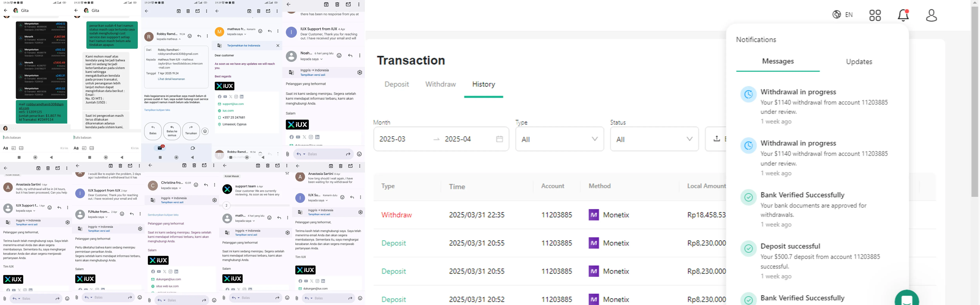Select the History tab

[484, 84]
